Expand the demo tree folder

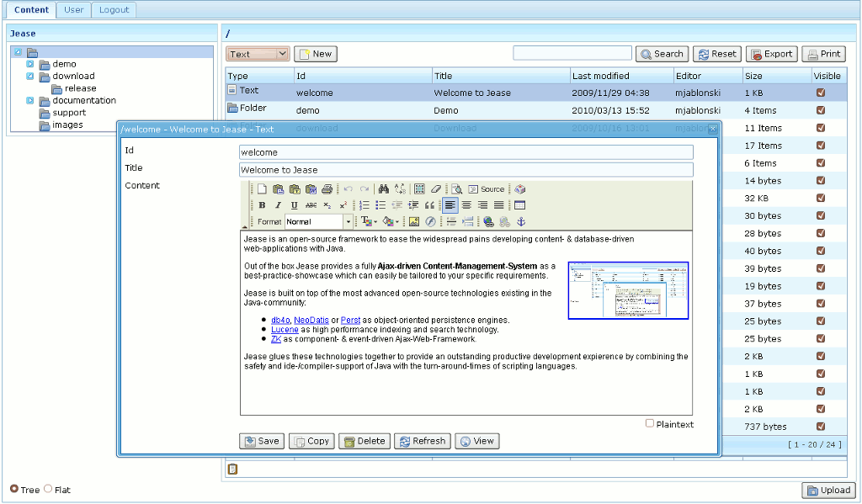pos(30,64)
